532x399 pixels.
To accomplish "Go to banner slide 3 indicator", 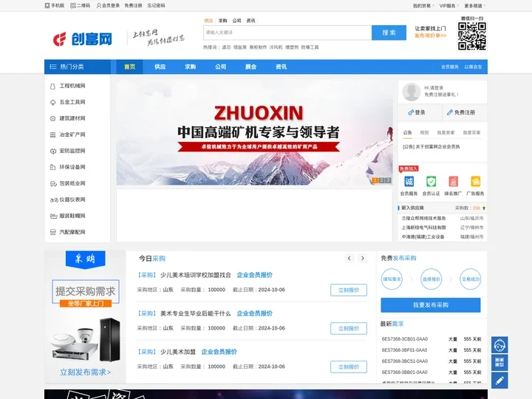I will click(x=388, y=180).
